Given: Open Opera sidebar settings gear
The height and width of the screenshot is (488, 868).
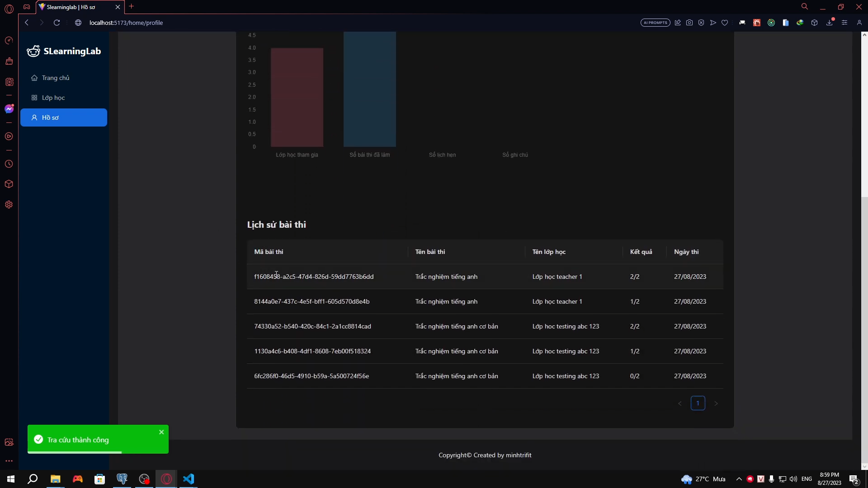Looking at the screenshot, I should coord(9,205).
